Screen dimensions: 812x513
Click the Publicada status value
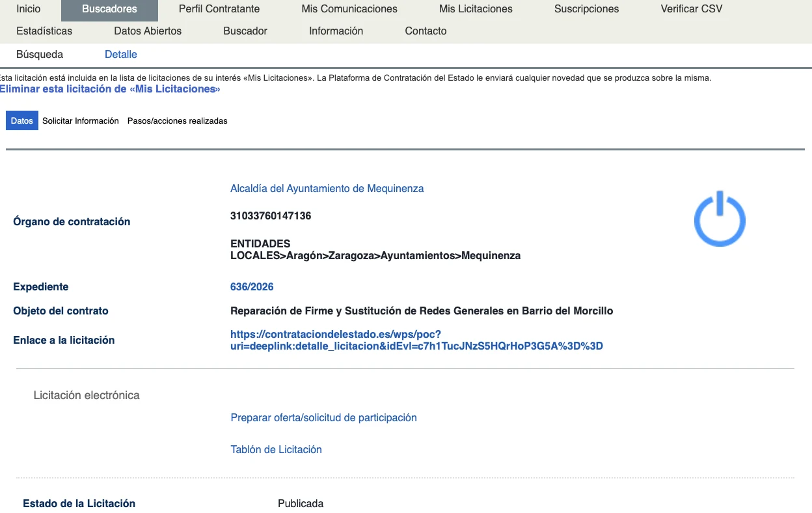[x=301, y=503]
